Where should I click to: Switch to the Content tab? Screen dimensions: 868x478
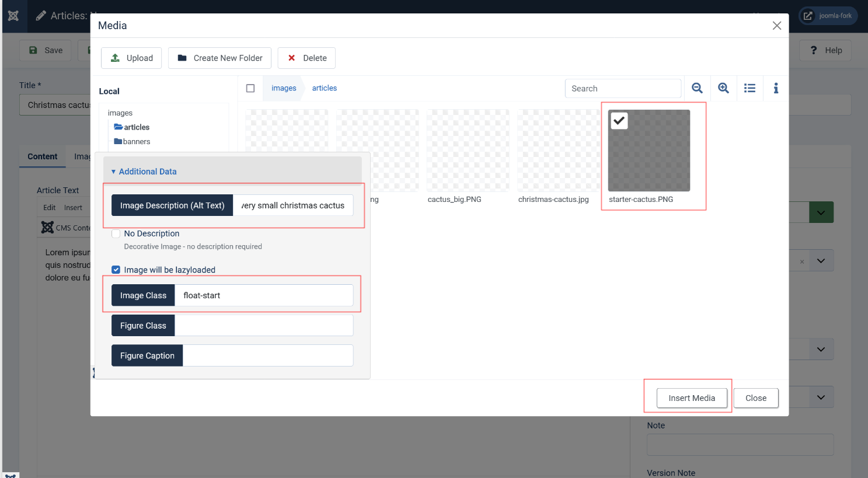(x=43, y=156)
